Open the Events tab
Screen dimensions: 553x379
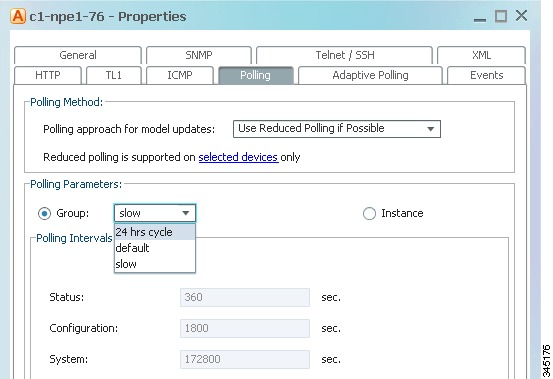(487, 75)
